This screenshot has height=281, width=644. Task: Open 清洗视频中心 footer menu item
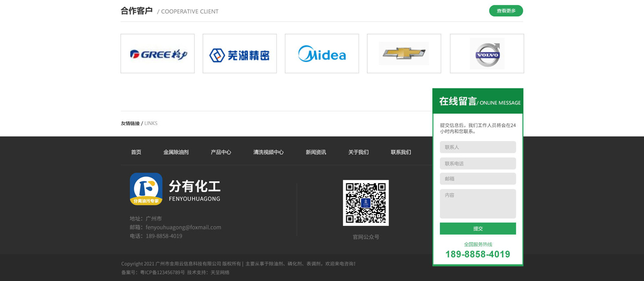268,152
